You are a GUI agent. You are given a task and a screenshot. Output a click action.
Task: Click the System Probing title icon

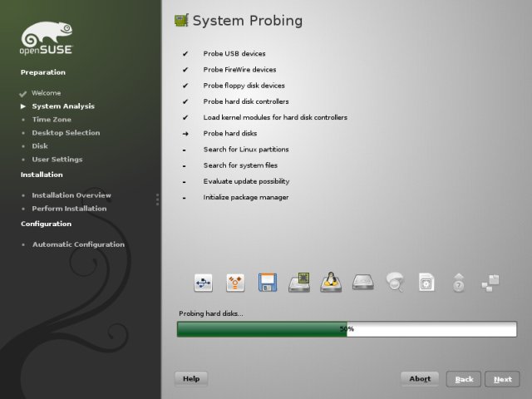click(x=181, y=20)
